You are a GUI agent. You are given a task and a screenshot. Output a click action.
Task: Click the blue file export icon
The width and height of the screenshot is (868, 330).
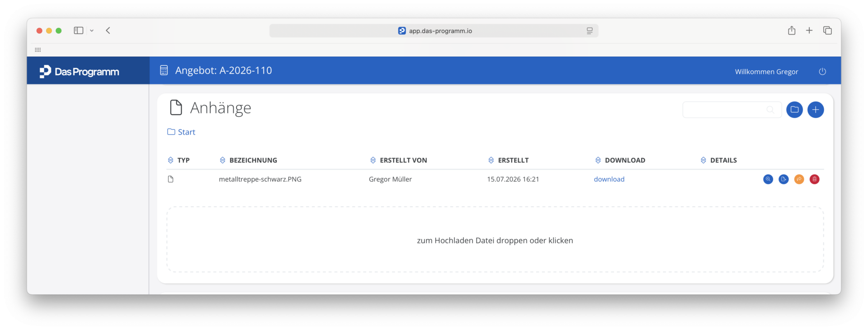click(784, 179)
